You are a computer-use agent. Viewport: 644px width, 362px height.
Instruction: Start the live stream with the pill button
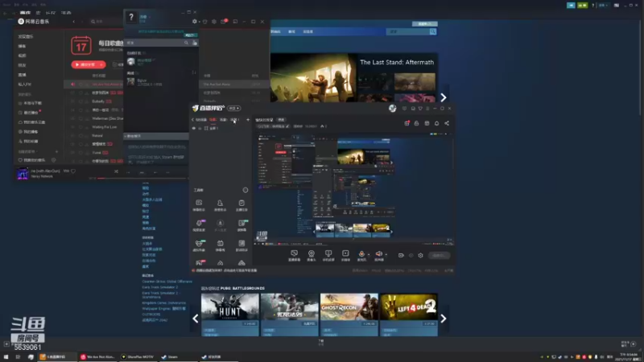(x=439, y=255)
